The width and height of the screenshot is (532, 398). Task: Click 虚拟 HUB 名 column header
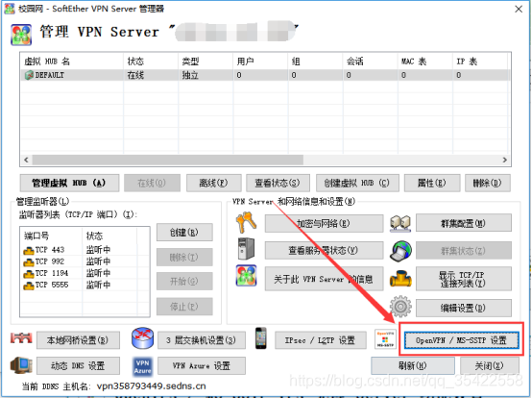pos(72,62)
